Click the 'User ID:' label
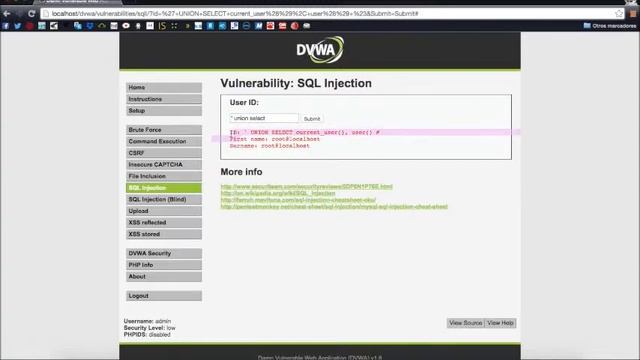 [x=244, y=103]
